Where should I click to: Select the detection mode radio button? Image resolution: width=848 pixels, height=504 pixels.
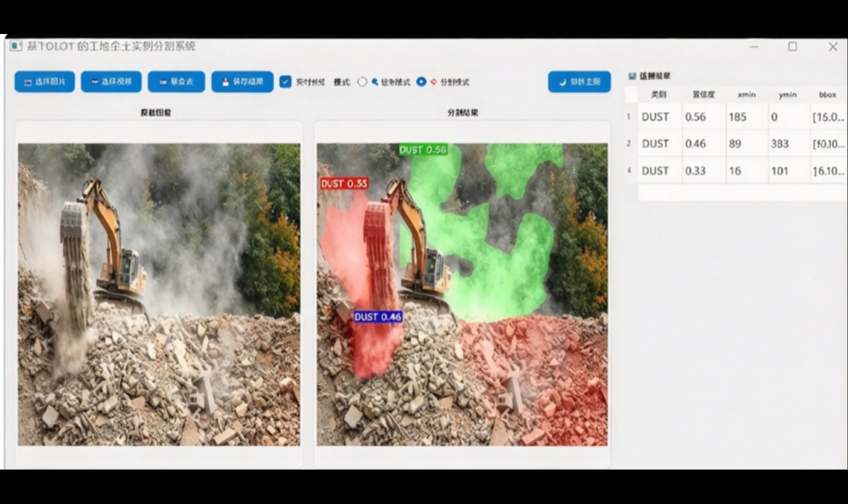click(362, 82)
